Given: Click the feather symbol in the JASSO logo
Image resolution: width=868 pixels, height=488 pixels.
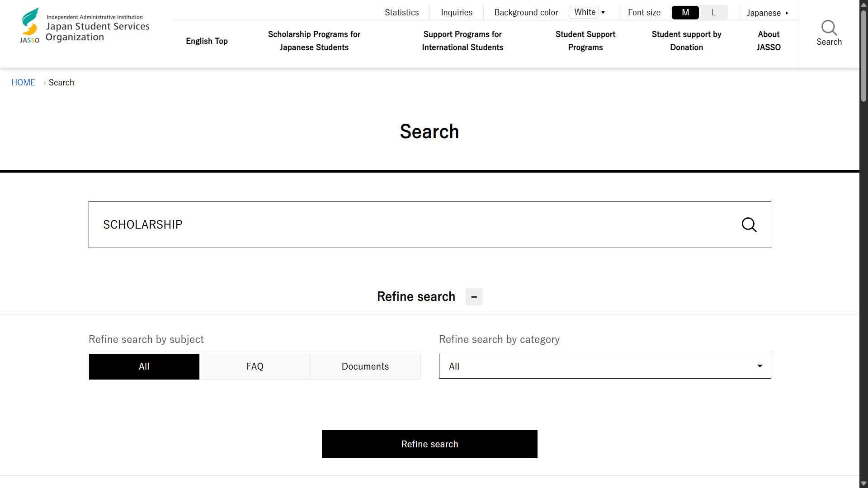Looking at the screenshot, I should pos(30,16).
